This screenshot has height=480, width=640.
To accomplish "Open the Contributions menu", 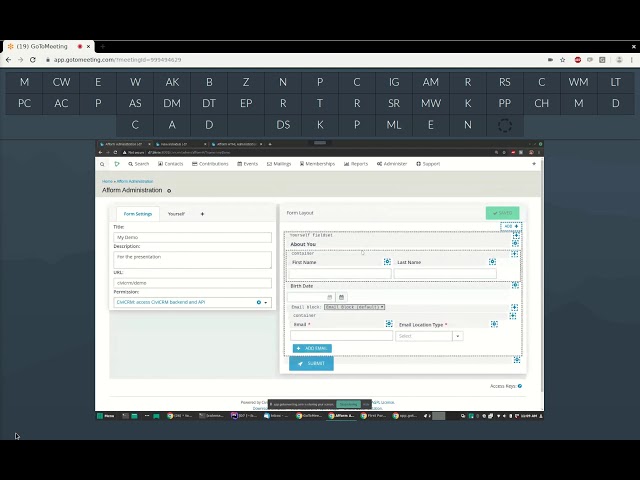I will 210,164.
